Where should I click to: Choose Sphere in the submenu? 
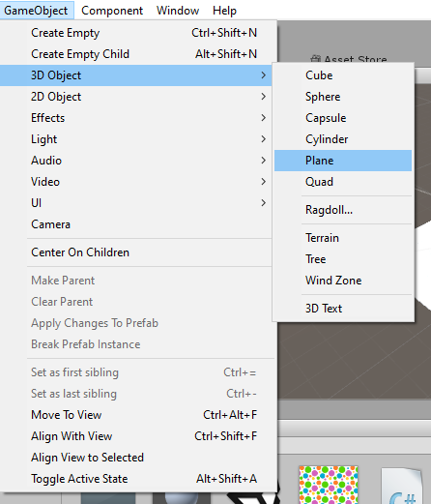pos(343,97)
